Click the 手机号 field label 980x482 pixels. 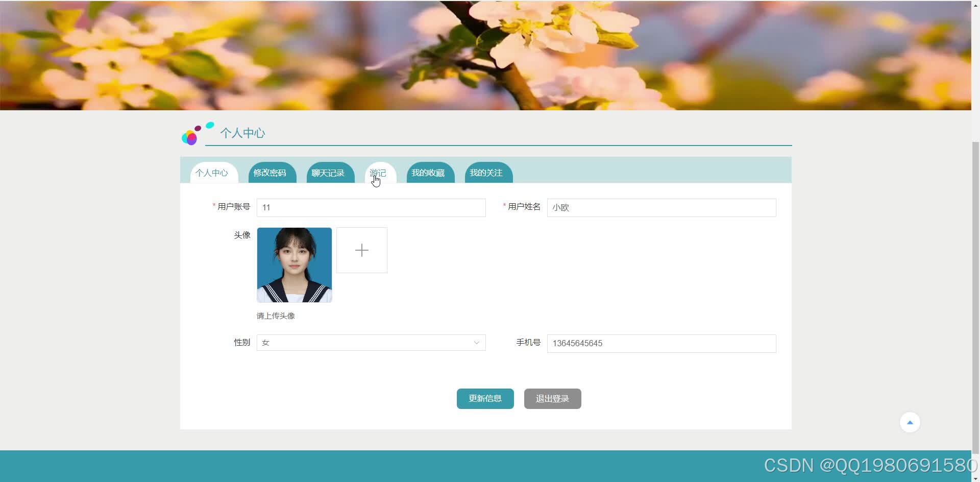click(x=528, y=343)
